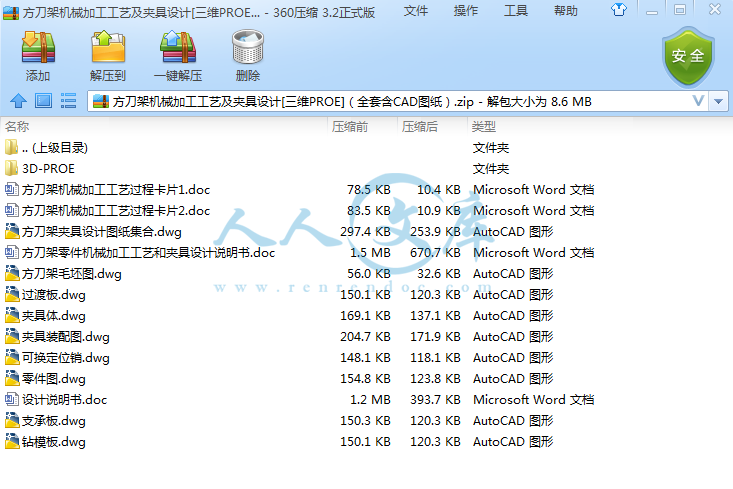
Task: Click the 文件夹 type of 3D-PROE
Action: [490, 169]
